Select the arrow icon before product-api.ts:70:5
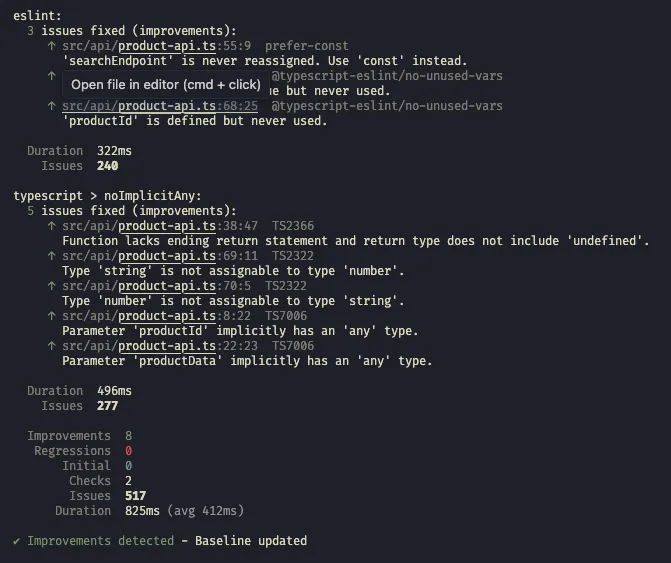The width and height of the screenshot is (671, 563). (x=51, y=286)
